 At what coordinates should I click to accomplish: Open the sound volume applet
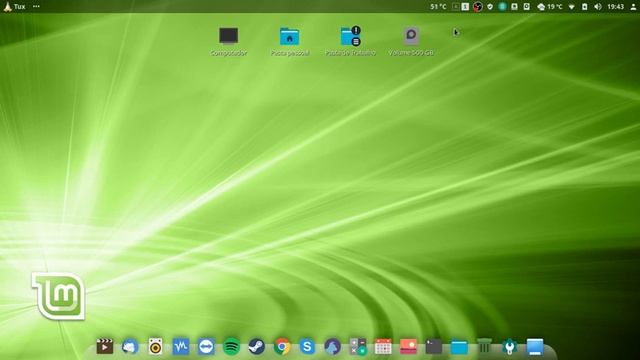pyautogui.click(x=598, y=7)
